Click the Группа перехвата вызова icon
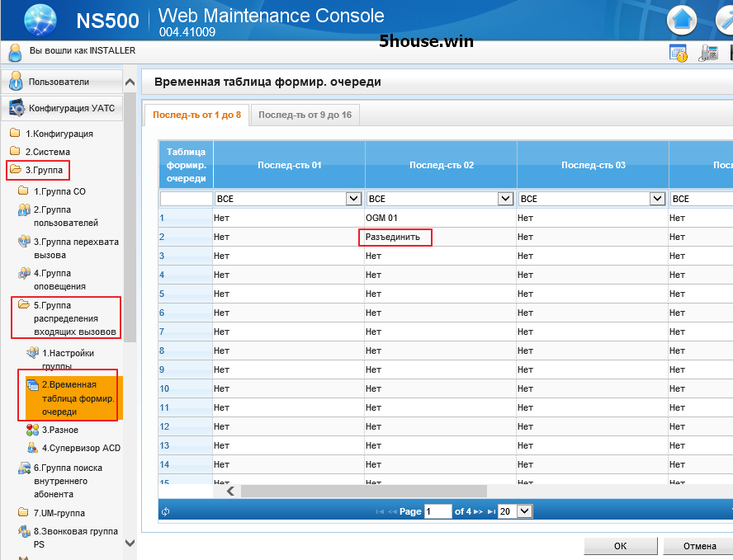This screenshot has width=733, height=560. 24,242
